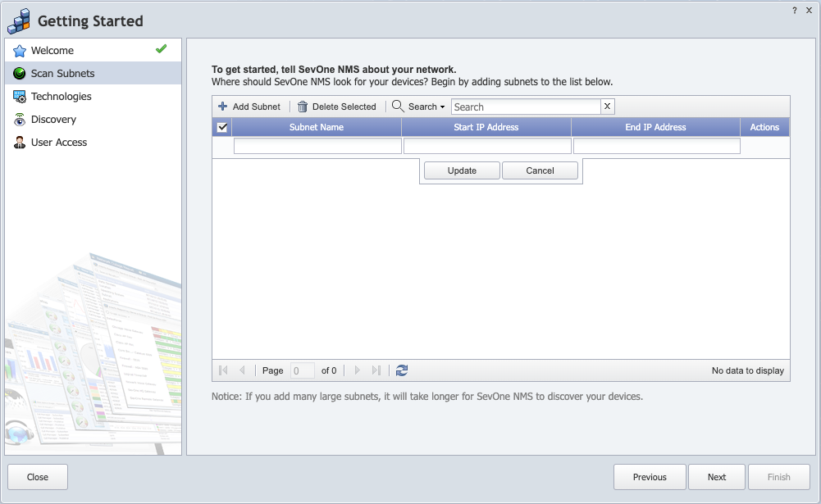821x504 pixels.
Task: Go to first page of subnet list
Action: pyautogui.click(x=223, y=370)
